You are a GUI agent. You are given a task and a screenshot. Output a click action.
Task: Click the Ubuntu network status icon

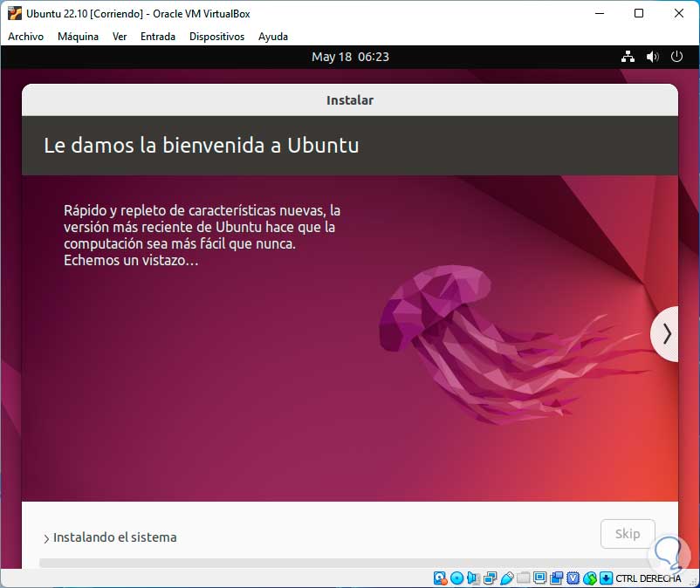coord(628,57)
